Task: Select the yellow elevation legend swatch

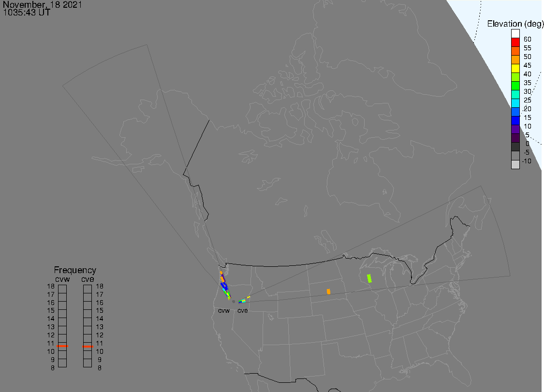Action: [x=515, y=68]
